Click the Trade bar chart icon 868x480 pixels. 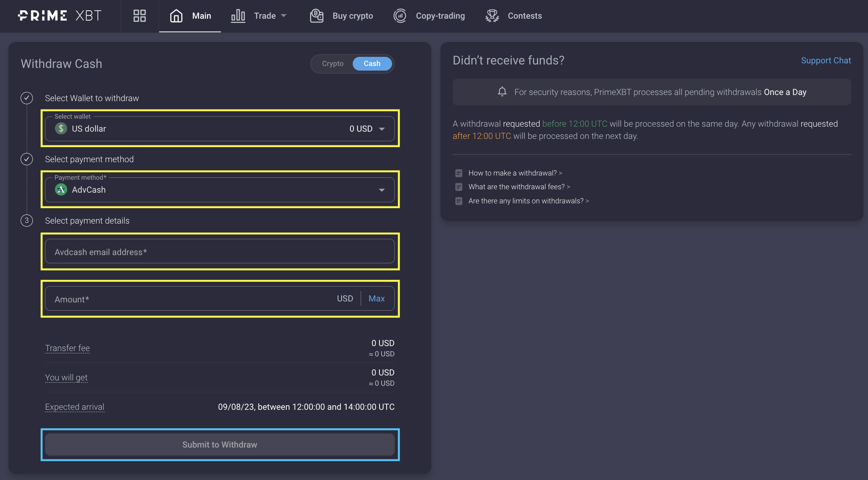pyautogui.click(x=238, y=16)
